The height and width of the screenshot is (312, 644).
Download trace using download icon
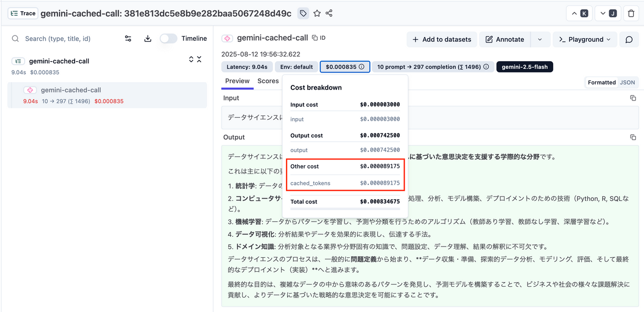click(148, 39)
